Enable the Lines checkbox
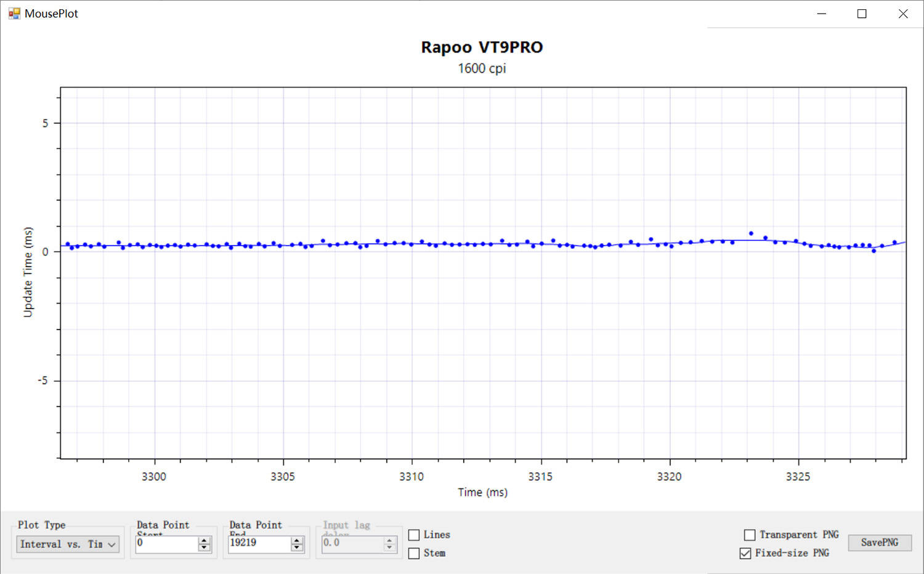The image size is (924, 574). [414, 535]
